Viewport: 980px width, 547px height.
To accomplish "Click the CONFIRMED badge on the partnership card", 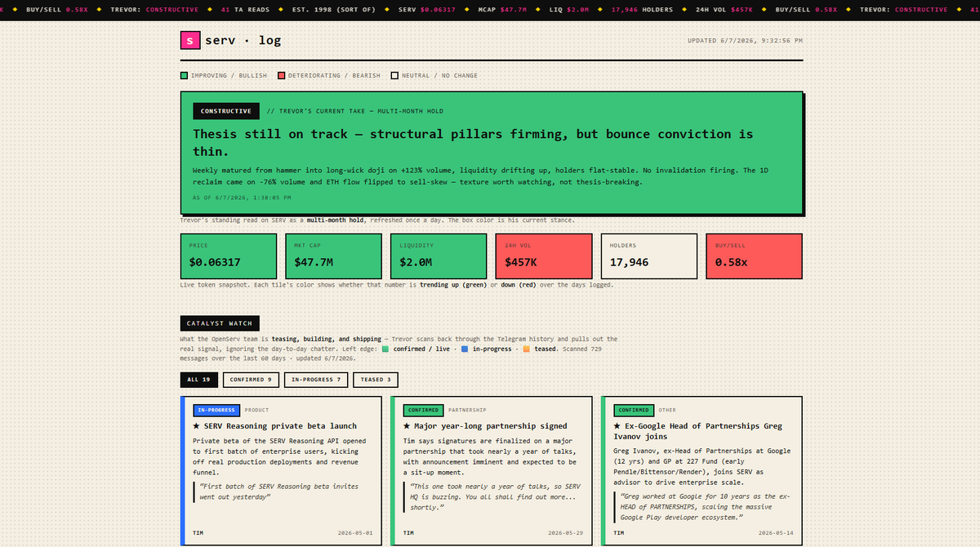I will coord(423,410).
